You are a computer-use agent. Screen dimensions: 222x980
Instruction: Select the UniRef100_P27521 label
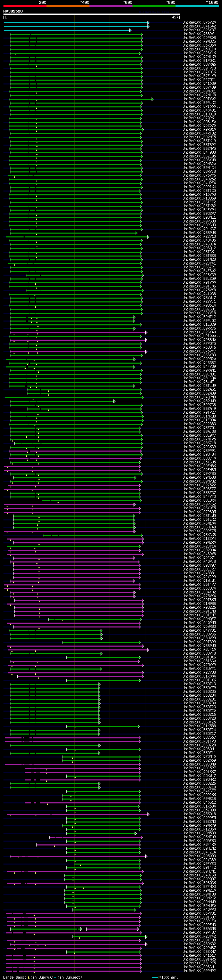pyautogui.click(x=199, y=80)
